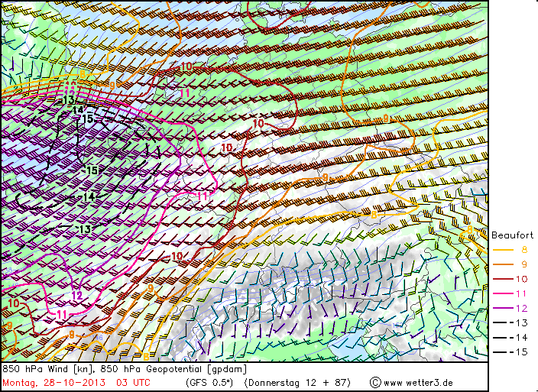Click the '(GFS 0.5°)' model label

point(209,383)
